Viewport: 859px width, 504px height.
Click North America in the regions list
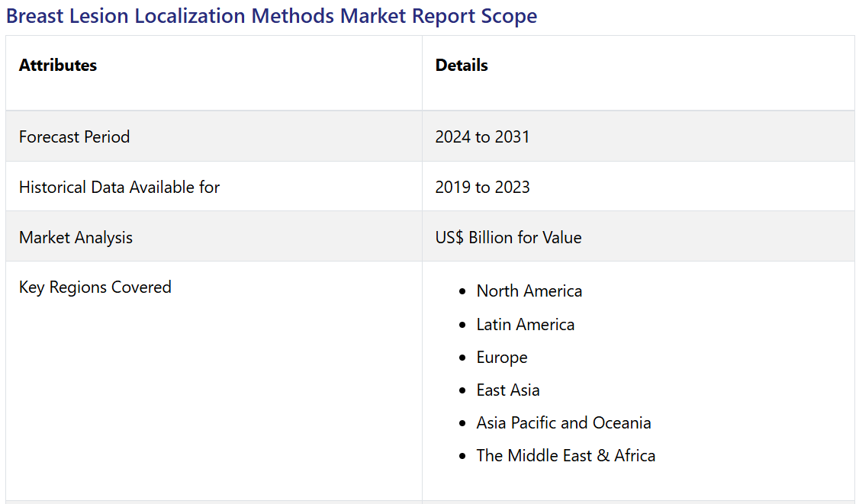pyautogui.click(x=529, y=291)
